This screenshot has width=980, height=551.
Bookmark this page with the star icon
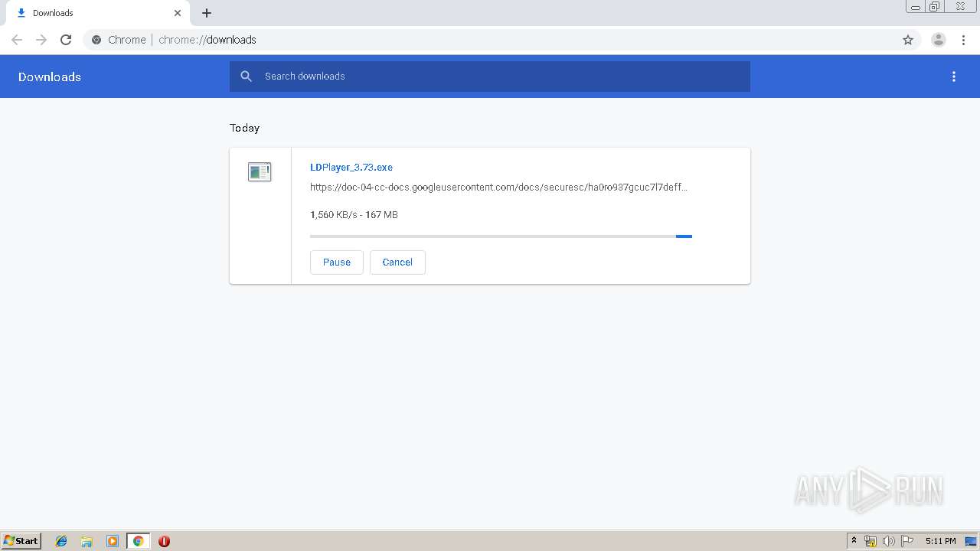pos(908,40)
